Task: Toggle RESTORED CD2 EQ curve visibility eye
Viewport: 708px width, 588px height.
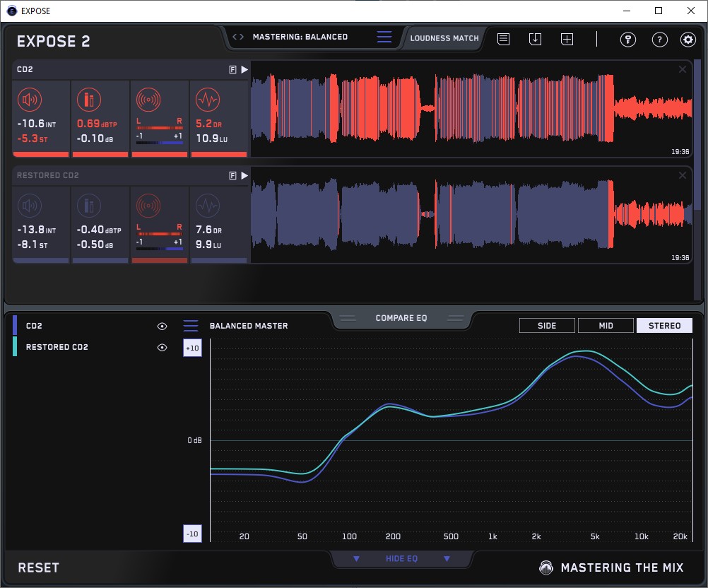Action: point(162,347)
